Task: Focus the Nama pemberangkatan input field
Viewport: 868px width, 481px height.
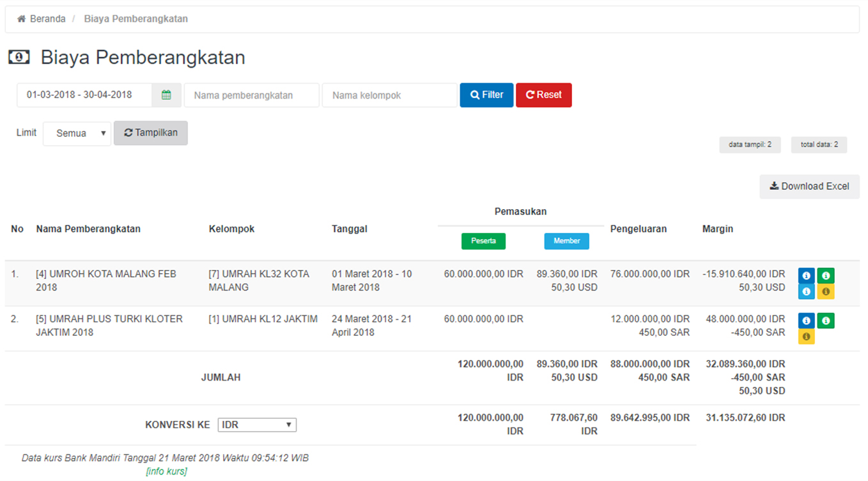Action: [251, 95]
